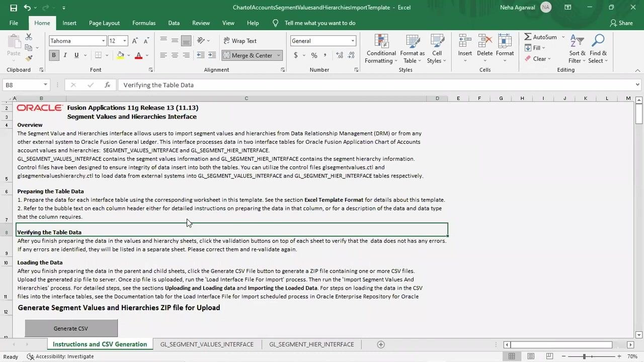
Task: Open the font color red A swatch
Action: [138, 55]
